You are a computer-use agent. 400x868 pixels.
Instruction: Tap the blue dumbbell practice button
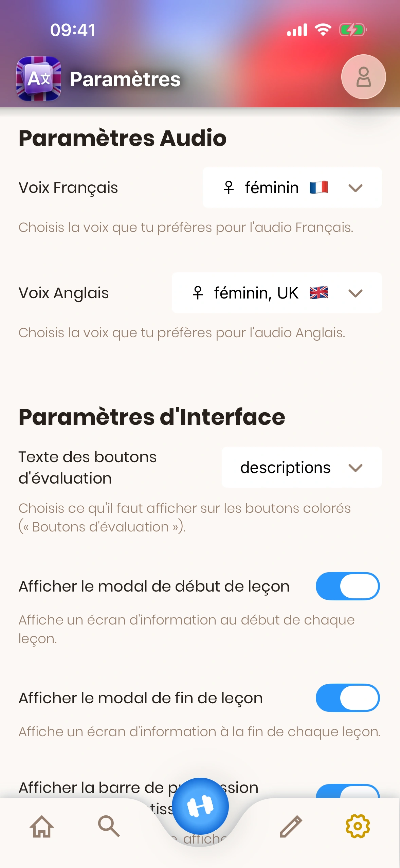(200, 806)
